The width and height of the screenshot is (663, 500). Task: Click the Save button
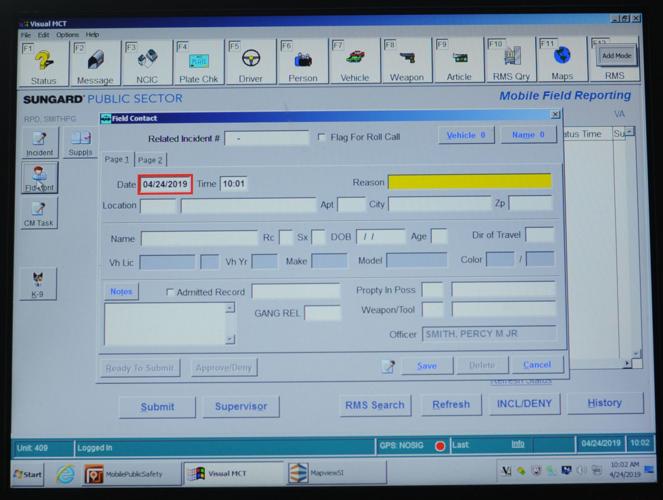point(427,366)
